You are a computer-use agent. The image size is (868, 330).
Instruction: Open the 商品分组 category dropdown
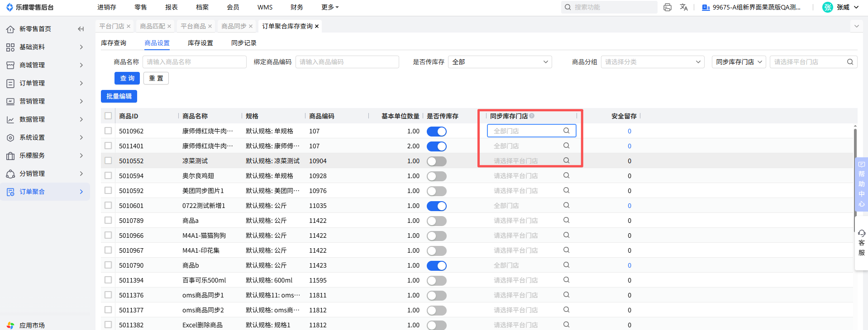pyautogui.click(x=653, y=62)
